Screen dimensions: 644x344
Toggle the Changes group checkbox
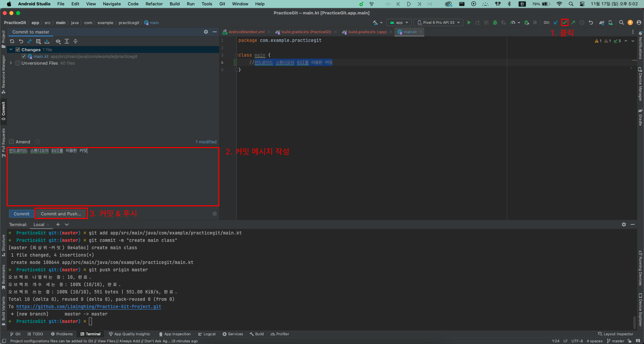[18, 50]
